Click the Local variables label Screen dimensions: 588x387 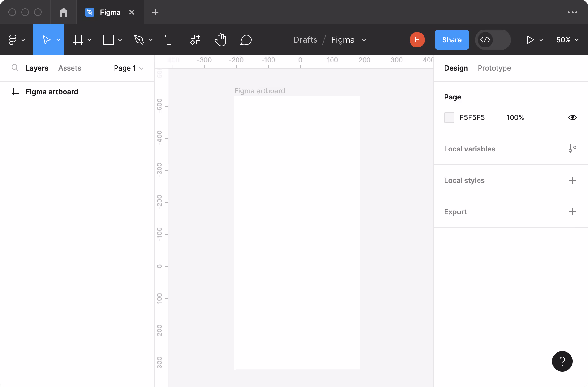tap(470, 149)
